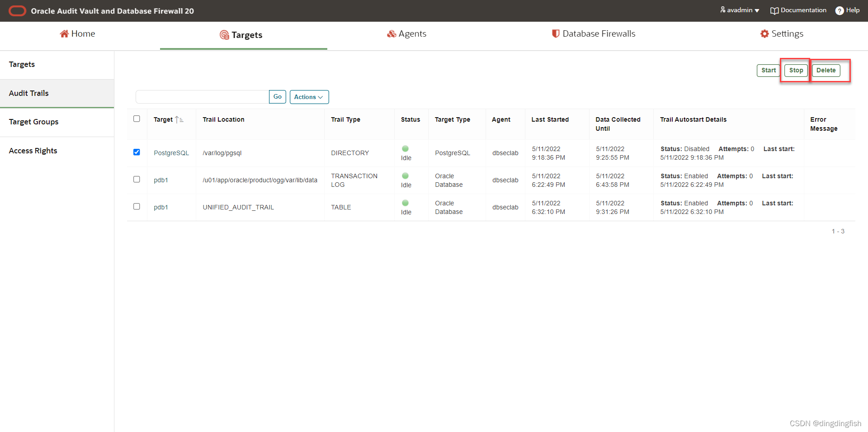Viewport: 868px width, 432px height.
Task: Click the PostgreSQL target name cell
Action: click(171, 153)
